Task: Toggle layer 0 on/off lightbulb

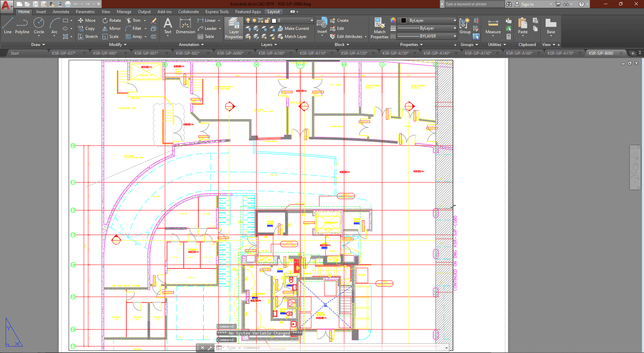Action: coord(248,20)
